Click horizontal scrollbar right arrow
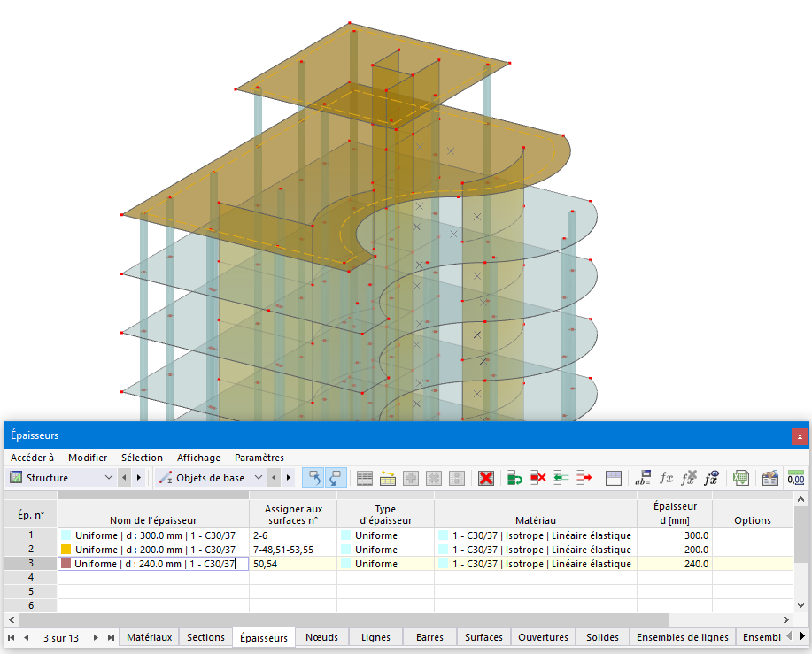Screen dimensions: 812x654 pyautogui.click(x=786, y=619)
